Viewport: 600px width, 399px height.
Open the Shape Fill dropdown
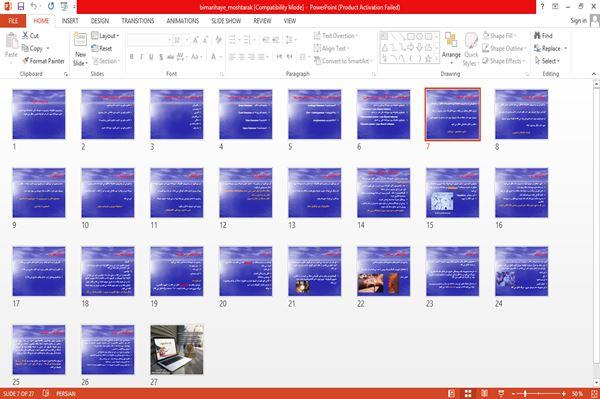point(499,36)
